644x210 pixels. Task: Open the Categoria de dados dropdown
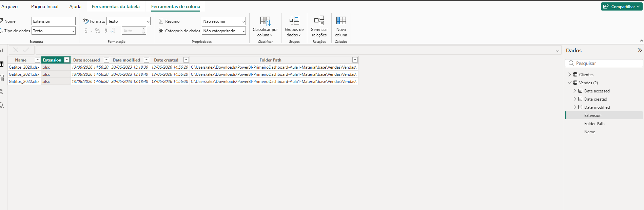click(x=224, y=31)
